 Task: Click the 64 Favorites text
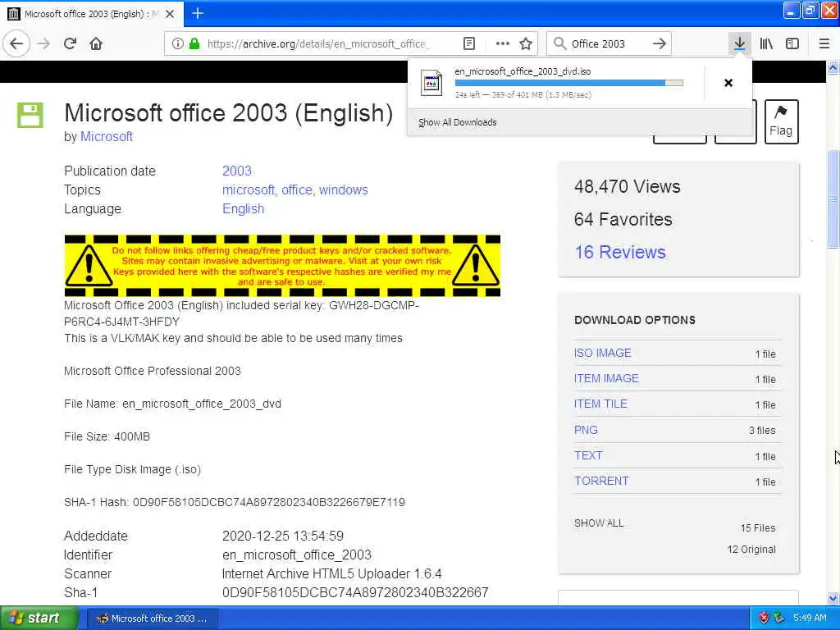623,220
